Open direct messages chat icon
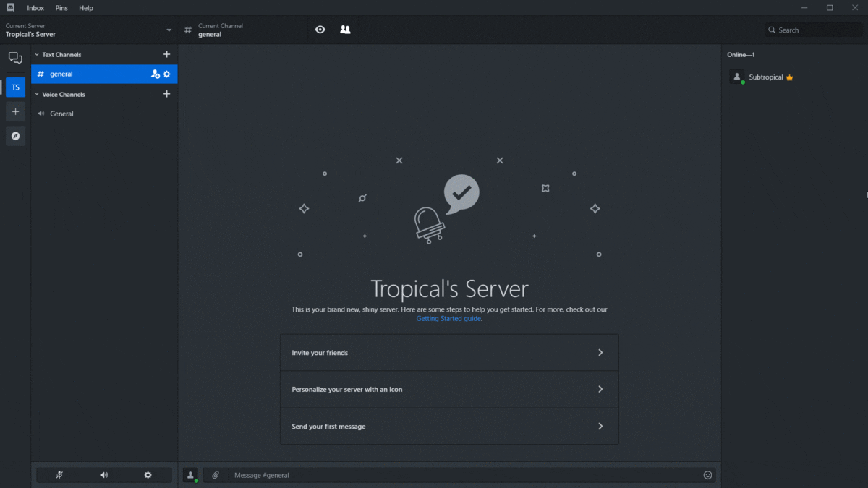Image resolution: width=868 pixels, height=488 pixels. (x=15, y=59)
